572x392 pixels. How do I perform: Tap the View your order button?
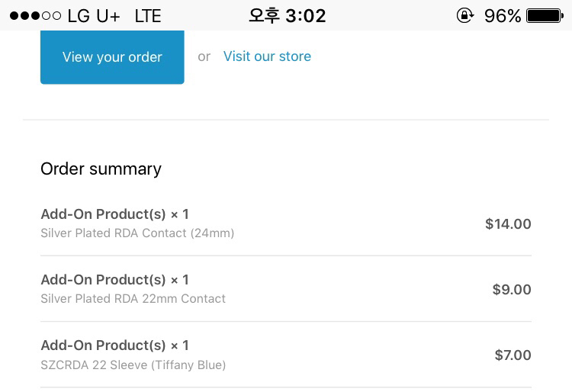click(112, 57)
